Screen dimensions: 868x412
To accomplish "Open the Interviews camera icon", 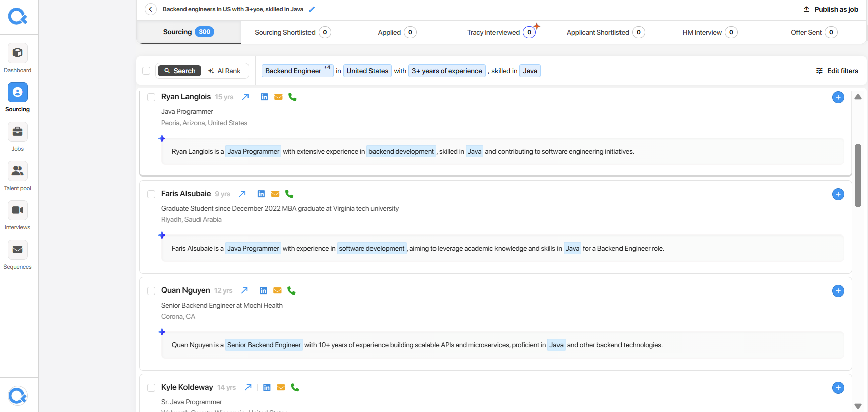I will click(x=17, y=210).
